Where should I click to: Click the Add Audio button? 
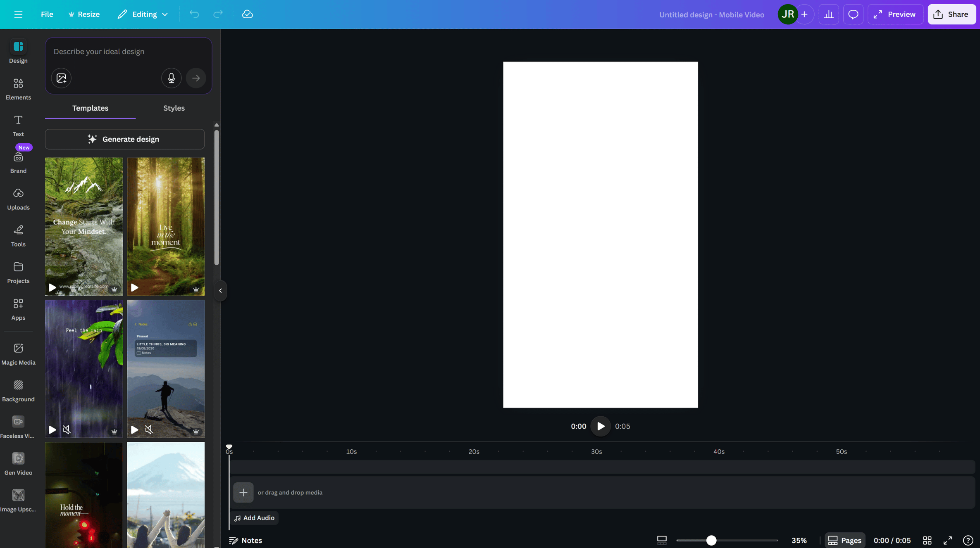pyautogui.click(x=254, y=518)
